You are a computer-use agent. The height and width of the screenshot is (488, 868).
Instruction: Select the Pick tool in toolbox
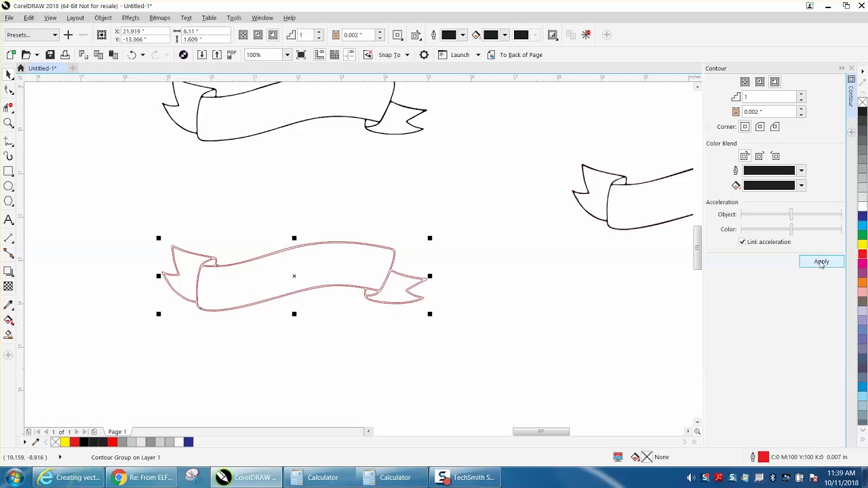[x=9, y=75]
